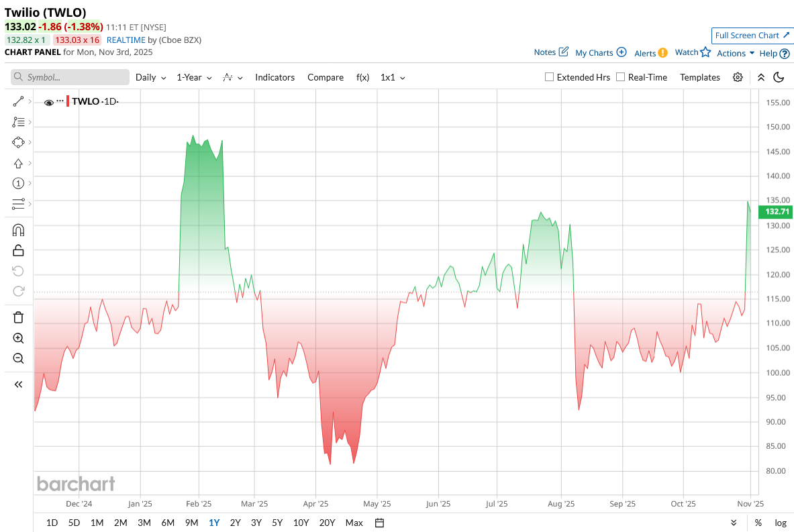Click the 132.71 current price label
794x532 pixels.
pos(776,211)
